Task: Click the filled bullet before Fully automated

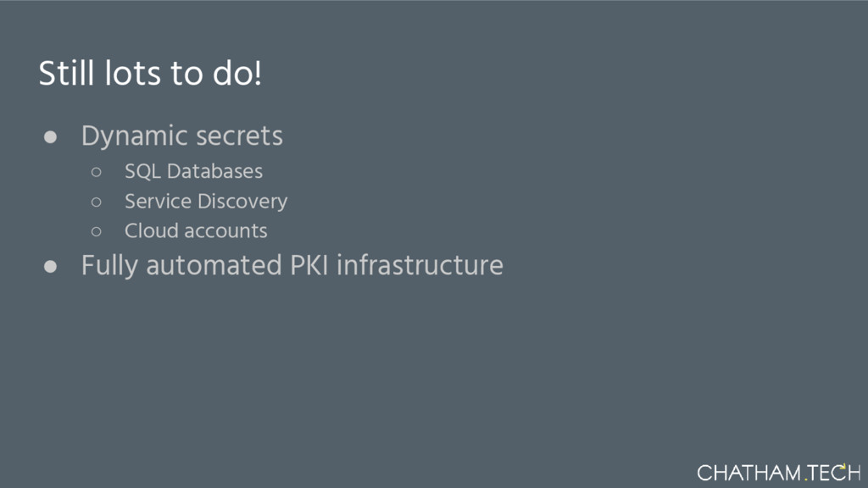Action: 50,266
